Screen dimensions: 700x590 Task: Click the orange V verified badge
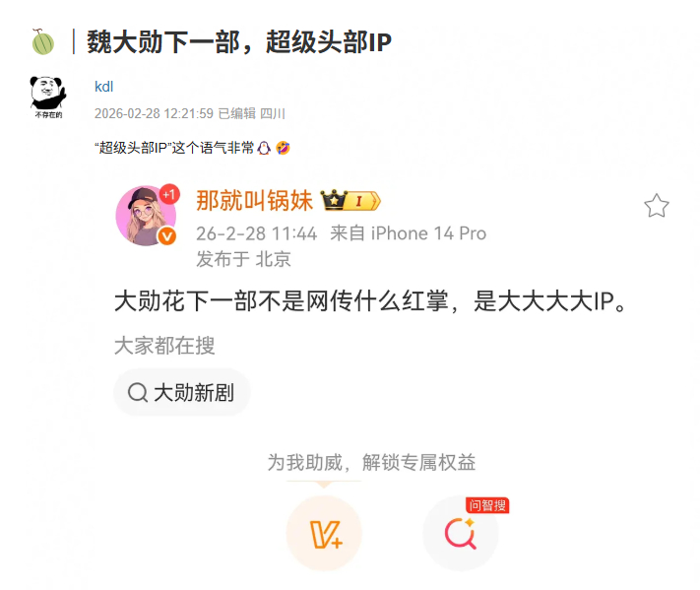[x=167, y=235]
